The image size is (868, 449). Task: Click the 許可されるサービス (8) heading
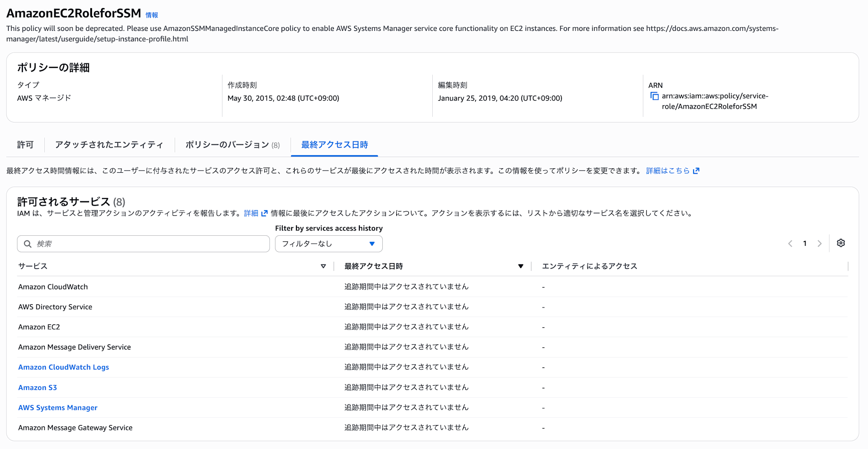pos(71,202)
